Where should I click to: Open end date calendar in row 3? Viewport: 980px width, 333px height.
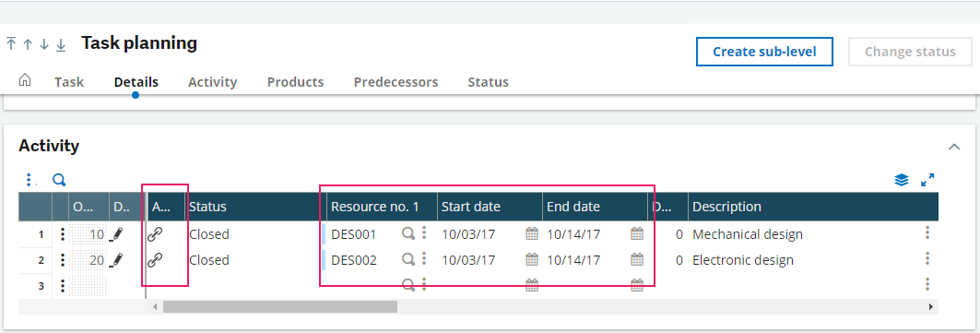(x=637, y=285)
